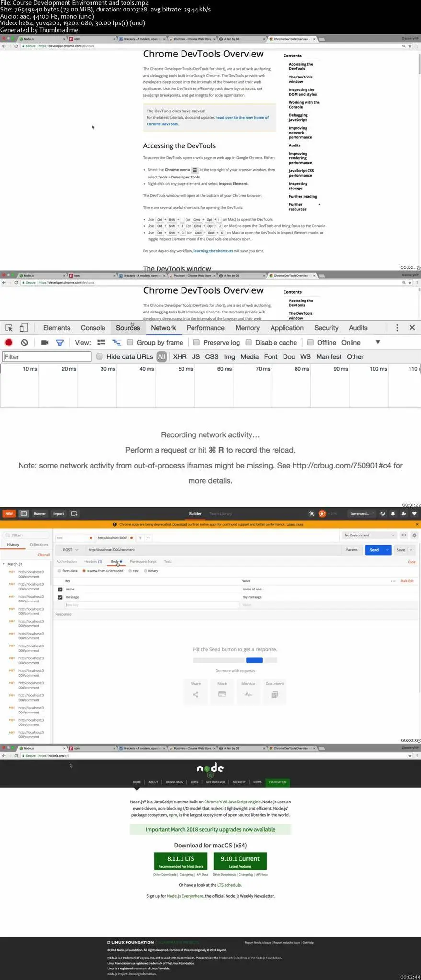Download Node.js 9.10.1 Current green button
Viewport: 421px width, 980px height.
(x=240, y=861)
